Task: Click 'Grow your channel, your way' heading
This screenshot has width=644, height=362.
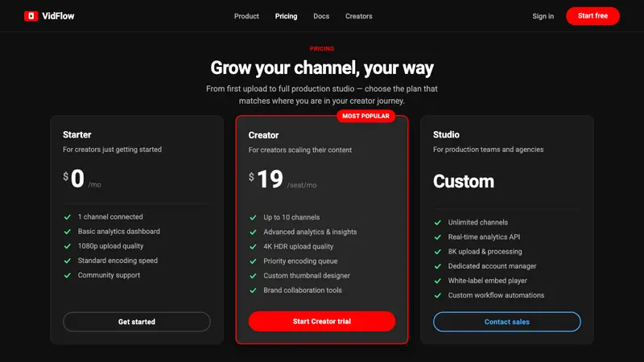Action: point(322,68)
